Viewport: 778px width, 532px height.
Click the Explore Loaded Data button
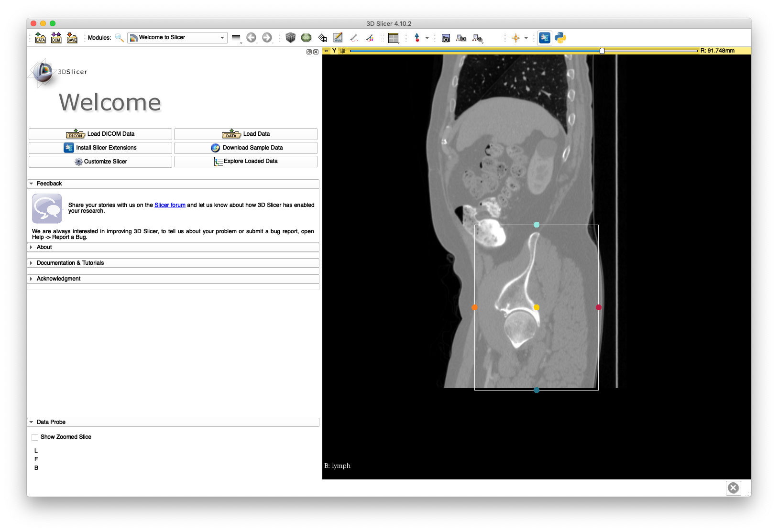click(x=246, y=162)
